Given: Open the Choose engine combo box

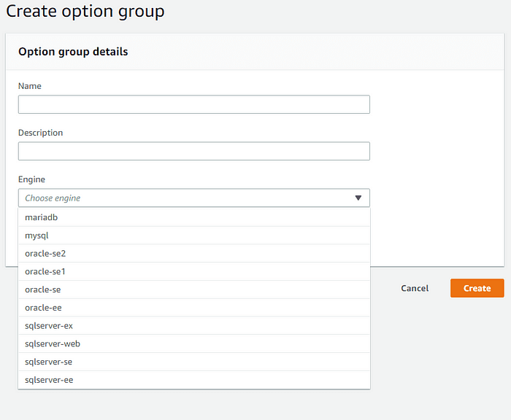Looking at the screenshot, I should (194, 198).
